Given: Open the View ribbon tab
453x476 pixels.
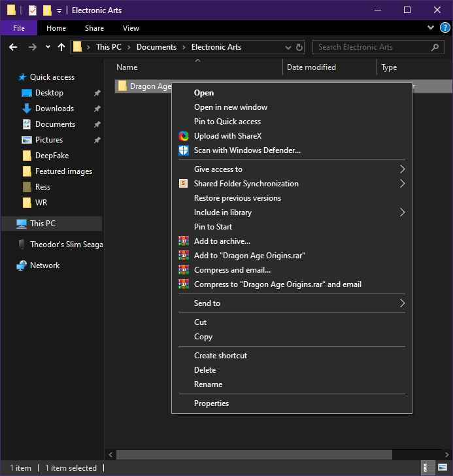Looking at the screenshot, I should (131, 28).
